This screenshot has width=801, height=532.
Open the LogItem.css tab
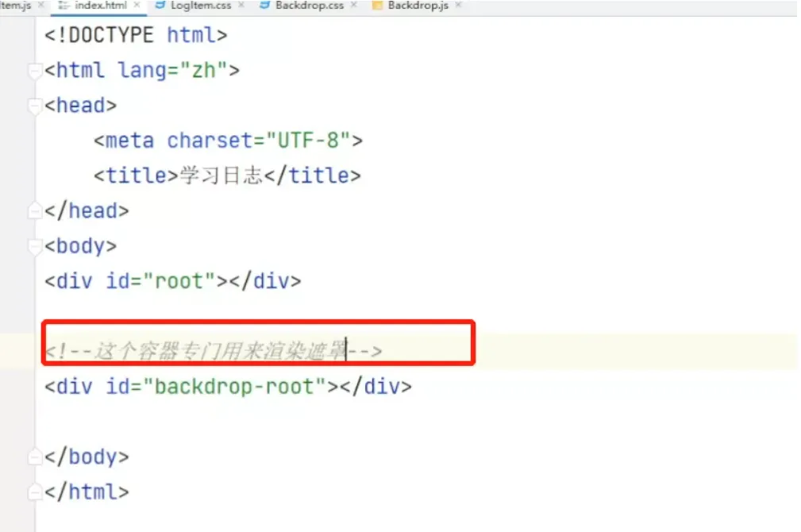pos(200,6)
